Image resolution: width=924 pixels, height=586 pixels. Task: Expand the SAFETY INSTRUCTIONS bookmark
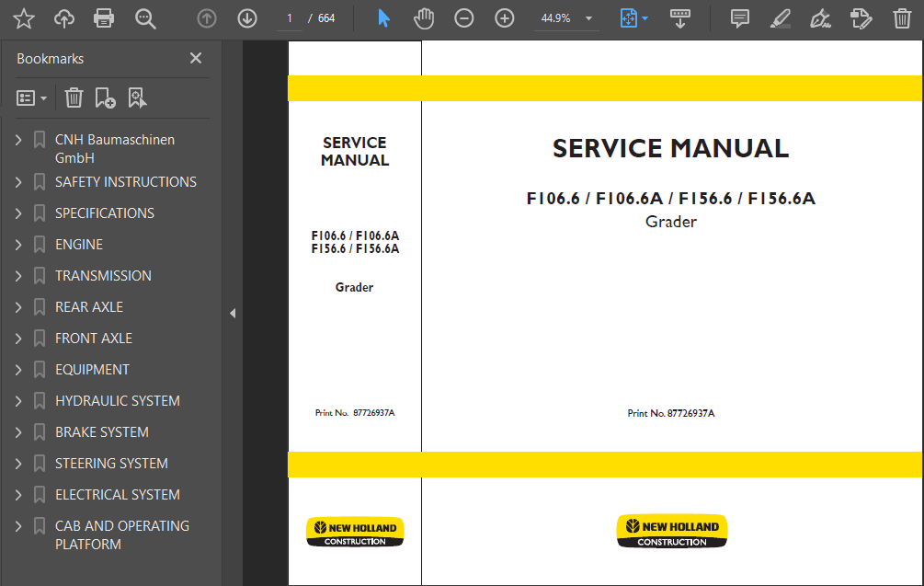(18, 182)
